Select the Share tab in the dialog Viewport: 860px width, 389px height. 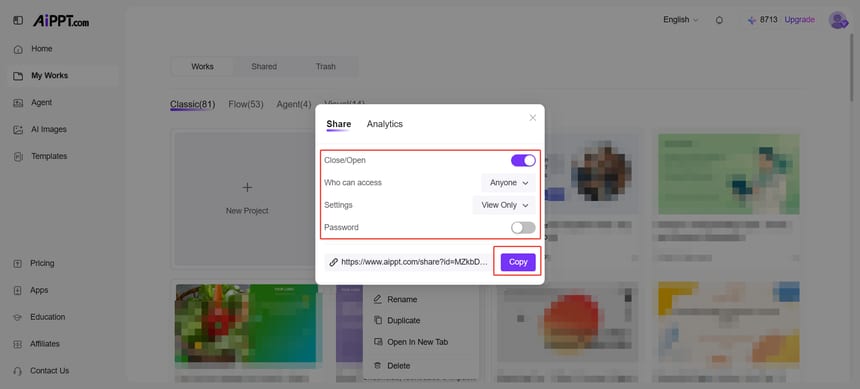pyautogui.click(x=338, y=124)
